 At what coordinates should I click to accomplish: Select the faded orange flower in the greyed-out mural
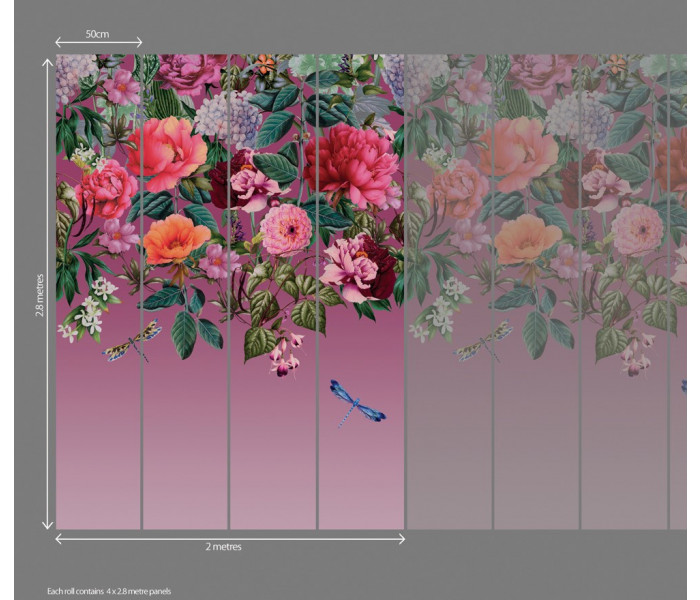pyautogui.click(x=527, y=238)
